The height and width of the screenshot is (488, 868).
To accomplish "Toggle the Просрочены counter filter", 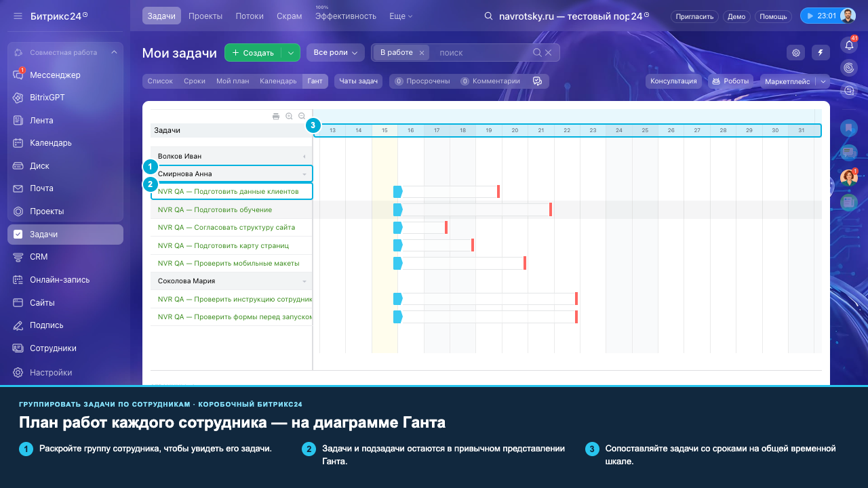I will [x=422, y=81].
